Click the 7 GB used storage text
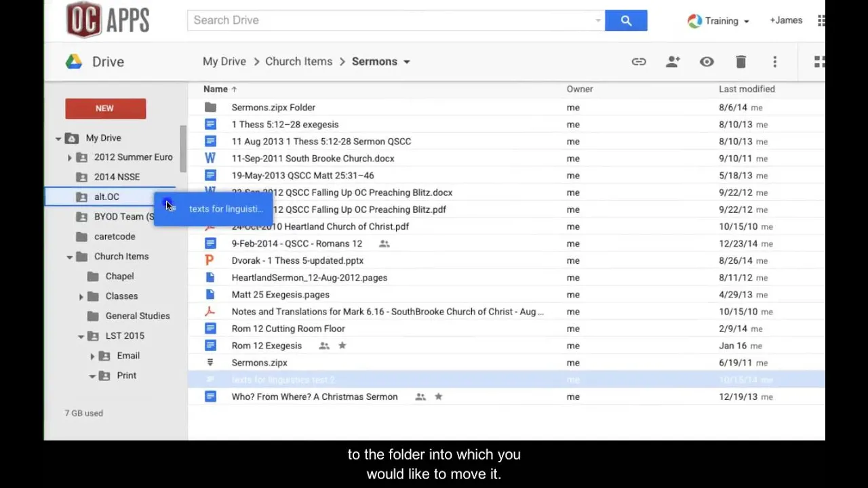Image resolution: width=868 pixels, height=488 pixels. (x=84, y=413)
